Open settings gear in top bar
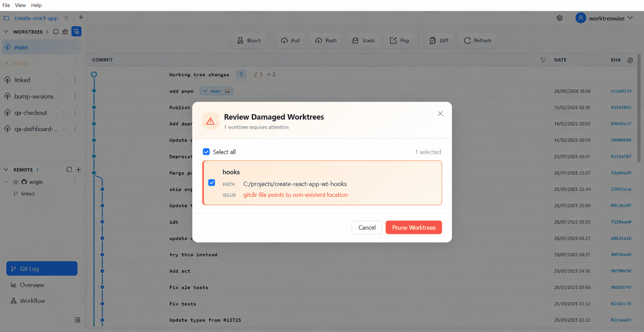 click(x=560, y=18)
